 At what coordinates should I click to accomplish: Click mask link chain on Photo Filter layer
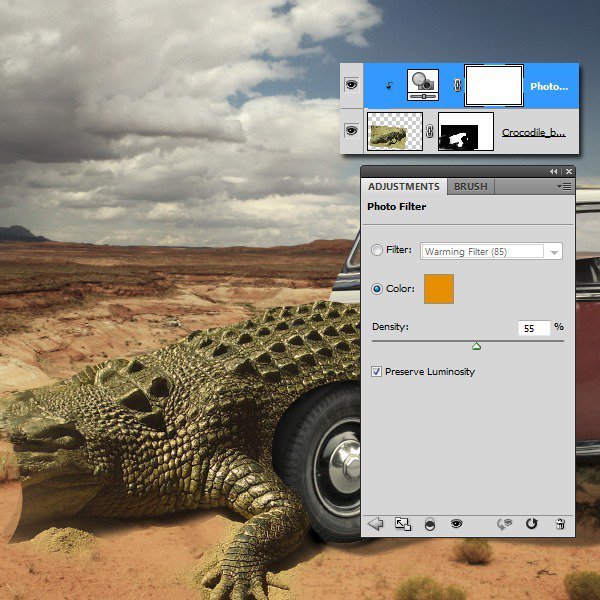pos(457,85)
